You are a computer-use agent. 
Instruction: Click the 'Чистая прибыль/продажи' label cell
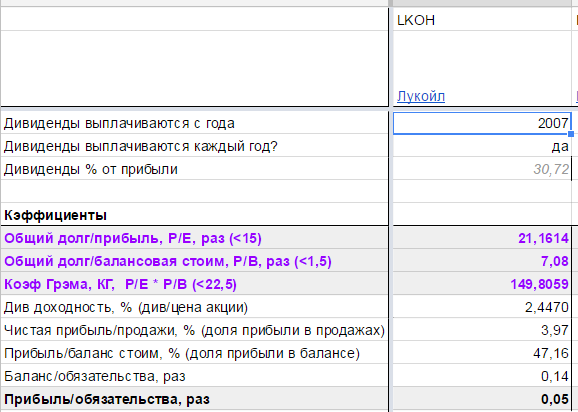point(195,330)
